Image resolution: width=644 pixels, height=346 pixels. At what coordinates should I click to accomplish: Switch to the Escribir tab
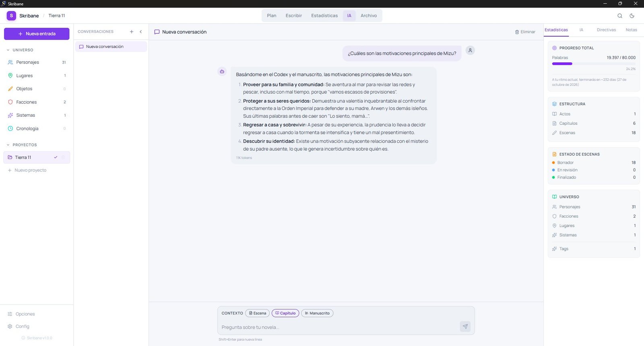pyautogui.click(x=294, y=16)
